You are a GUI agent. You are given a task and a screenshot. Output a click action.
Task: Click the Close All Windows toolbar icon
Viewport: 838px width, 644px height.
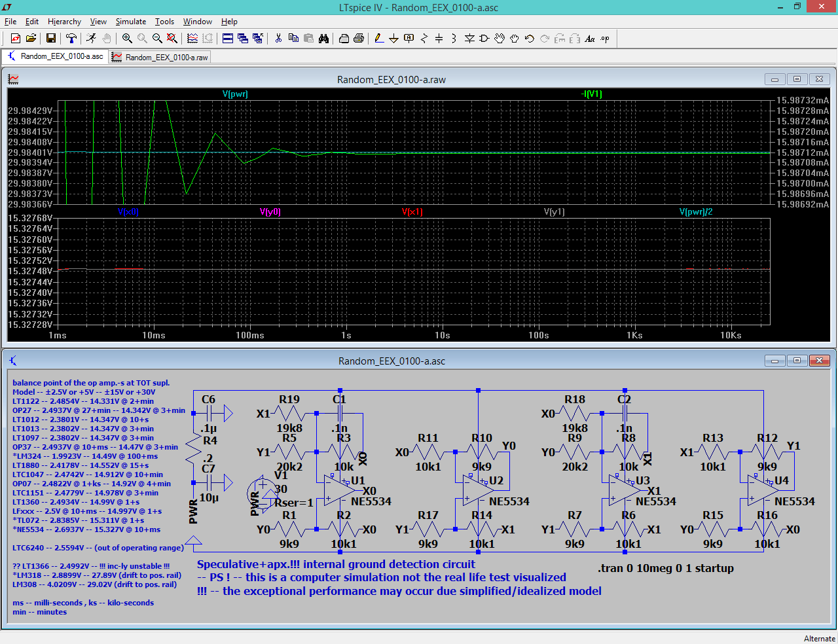pyautogui.click(x=258, y=39)
